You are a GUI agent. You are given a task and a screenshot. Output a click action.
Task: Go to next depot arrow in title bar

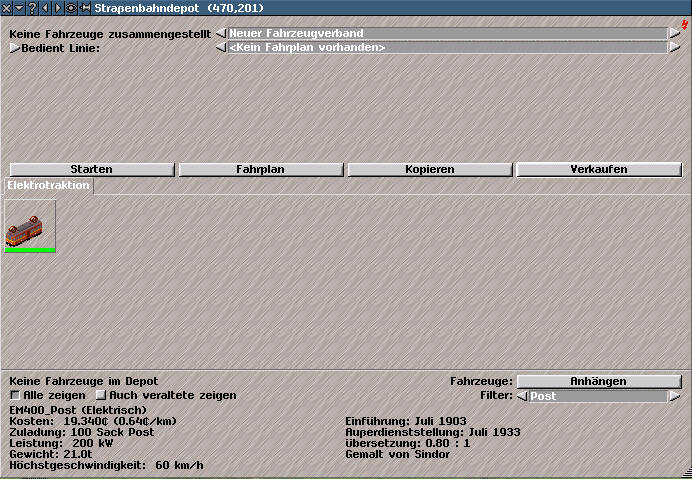[x=57, y=7]
